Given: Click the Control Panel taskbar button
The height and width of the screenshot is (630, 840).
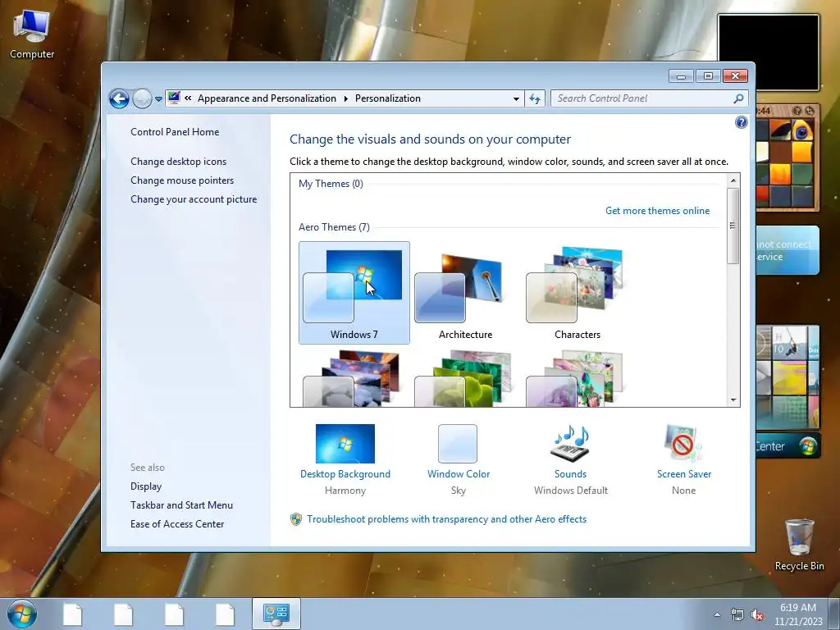Looking at the screenshot, I should coord(276,614).
